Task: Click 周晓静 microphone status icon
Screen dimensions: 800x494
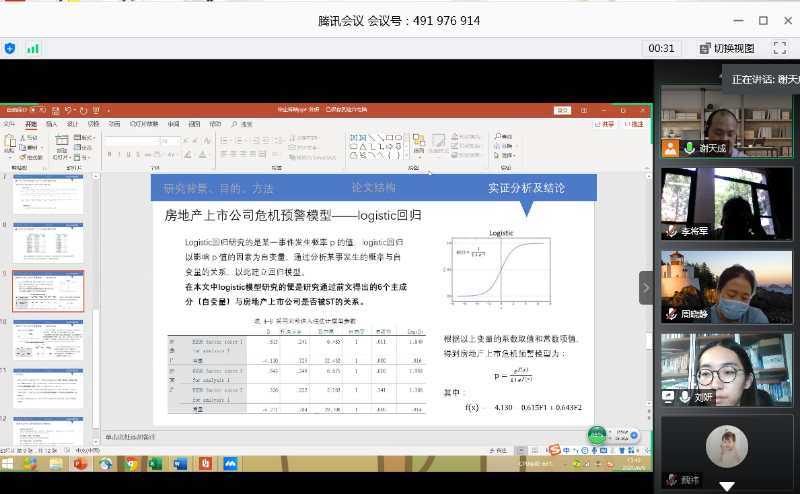Action: 671,314
